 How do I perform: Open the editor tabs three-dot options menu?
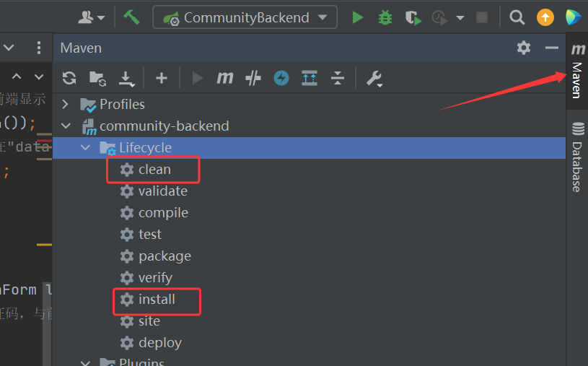click(x=39, y=48)
